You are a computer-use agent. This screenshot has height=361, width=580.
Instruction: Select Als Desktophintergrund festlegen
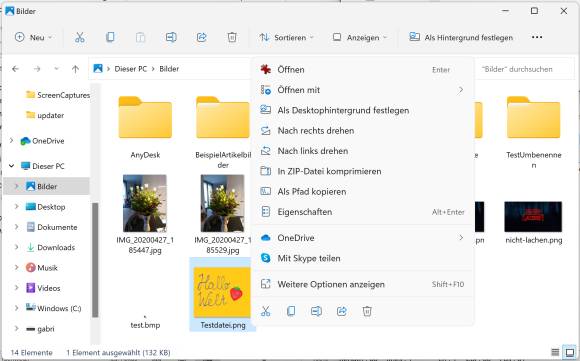[x=362, y=110]
